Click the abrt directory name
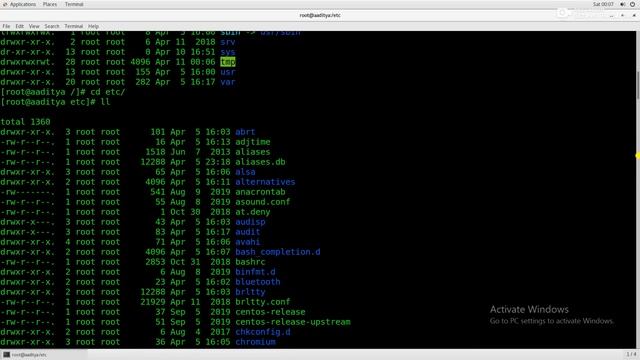The width and height of the screenshot is (640, 360). click(x=245, y=132)
